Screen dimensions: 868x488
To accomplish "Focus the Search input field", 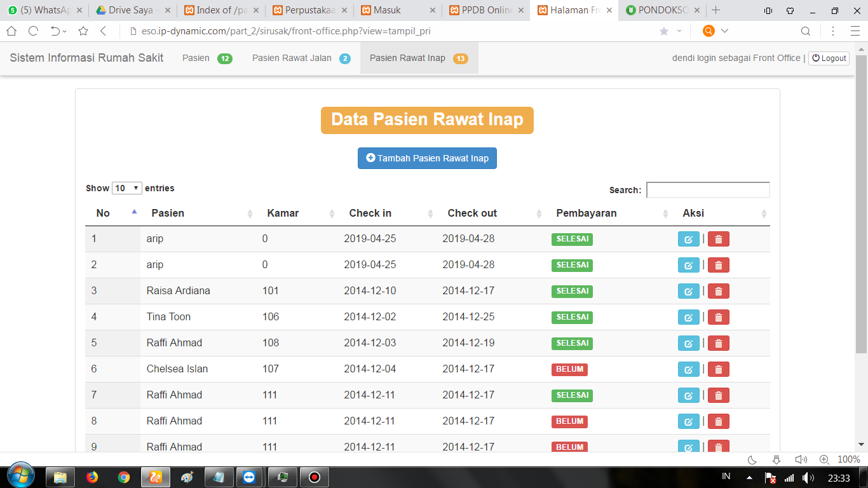I will (x=707, y=190).
